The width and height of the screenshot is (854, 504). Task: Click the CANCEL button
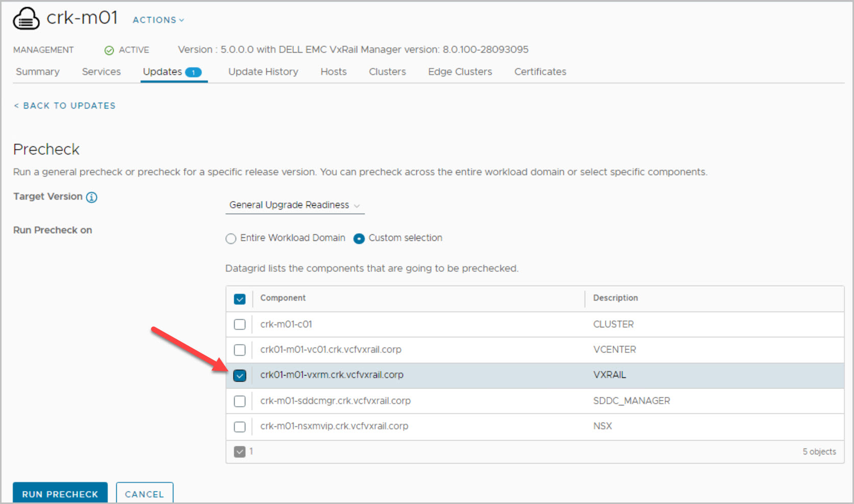(x=144, y=494)
